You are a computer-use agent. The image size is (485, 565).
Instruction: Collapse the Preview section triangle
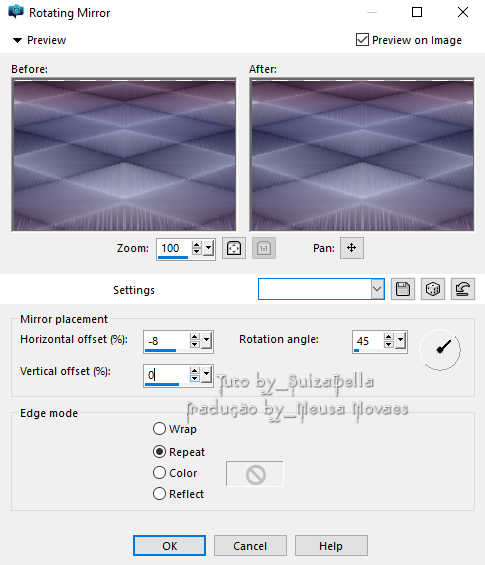click(17, 40)
